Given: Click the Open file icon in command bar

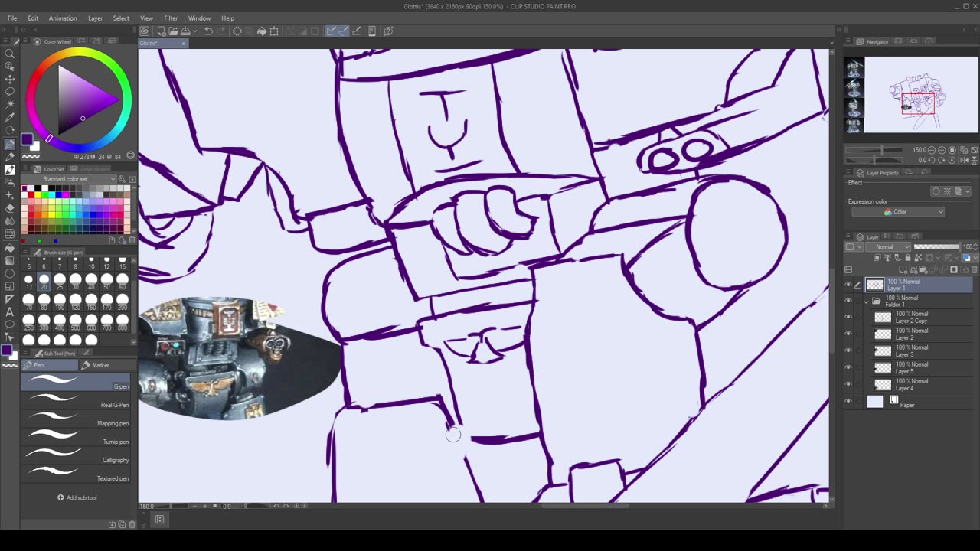Looking at the screenshot, I should pos(173,31).
